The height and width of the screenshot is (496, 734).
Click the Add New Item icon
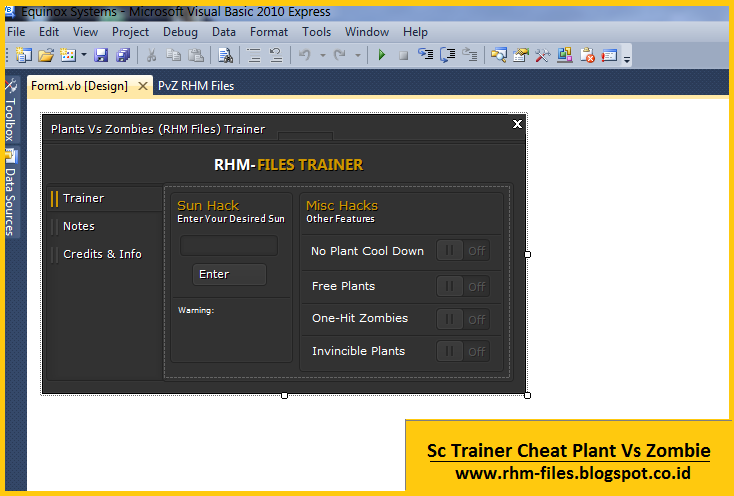tap(68, 55)
